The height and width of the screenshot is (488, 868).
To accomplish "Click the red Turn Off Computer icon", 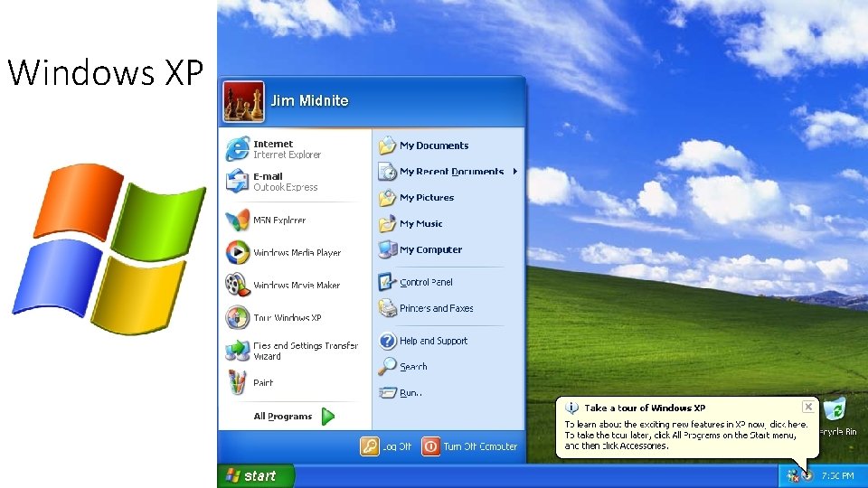I will [x=430, y=446].
